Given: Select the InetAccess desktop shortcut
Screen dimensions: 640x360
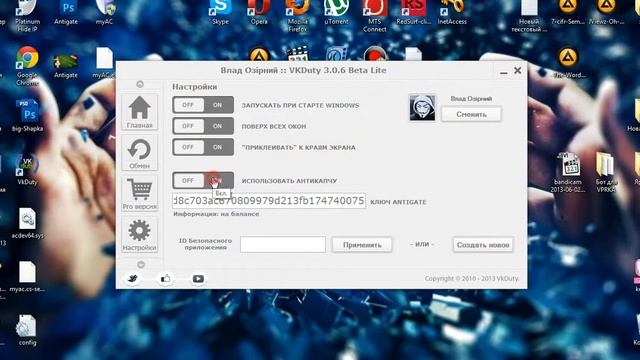Looking at the screenshot, I should (x=452, y=13).
